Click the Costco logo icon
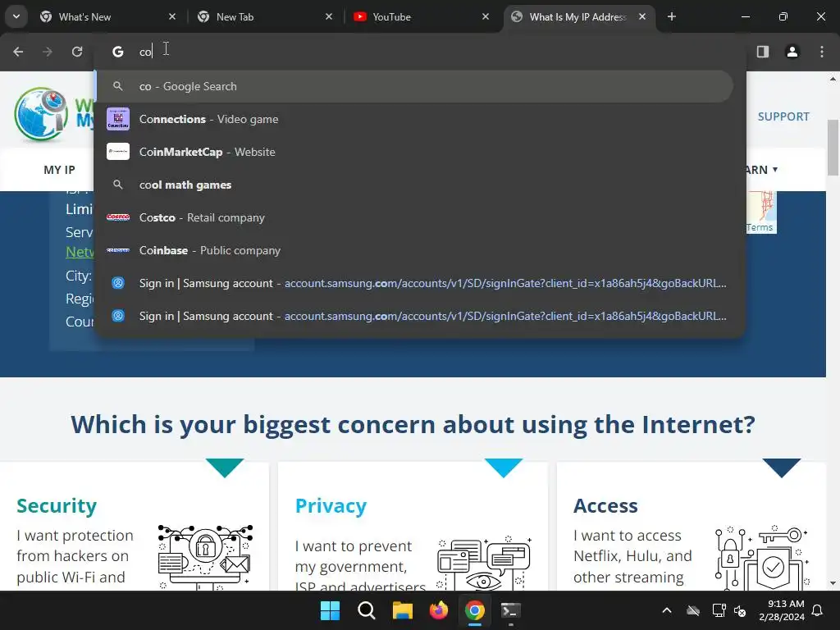 pos(118,217)
